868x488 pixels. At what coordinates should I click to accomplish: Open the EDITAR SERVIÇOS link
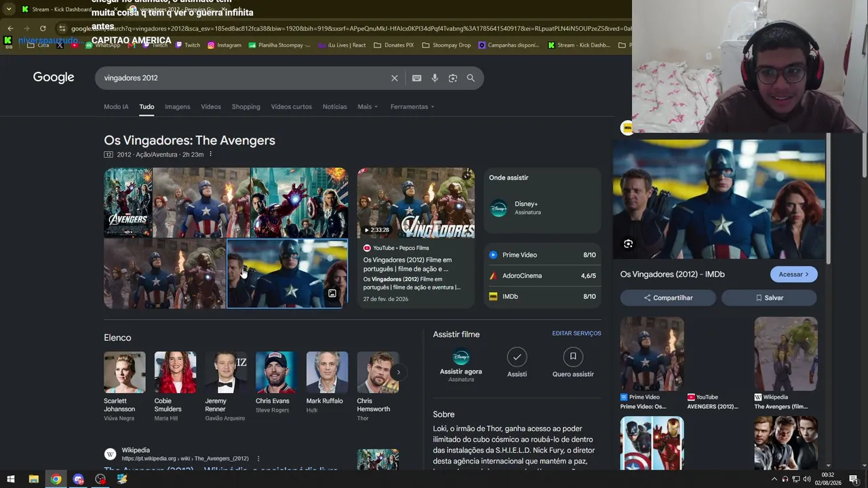click(576, 333)
